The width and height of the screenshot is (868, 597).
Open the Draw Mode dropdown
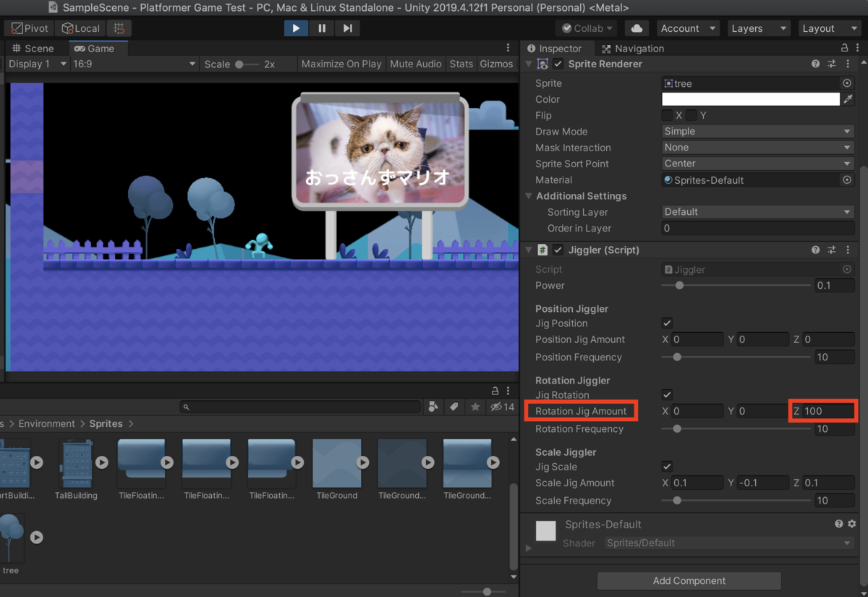point(758,131)
